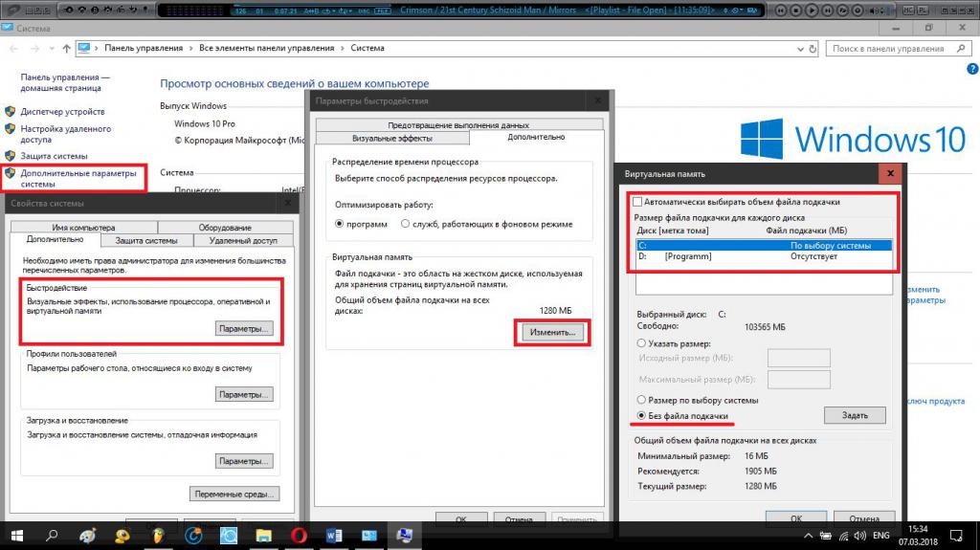Click 'Параметры...' under Профили пользователей

coord(244,394)
